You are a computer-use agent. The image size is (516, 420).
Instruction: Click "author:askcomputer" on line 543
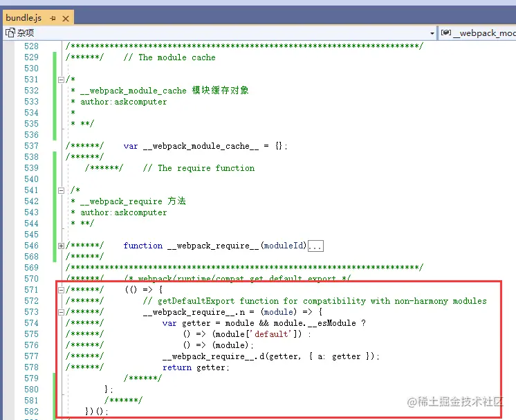point(123,212)
